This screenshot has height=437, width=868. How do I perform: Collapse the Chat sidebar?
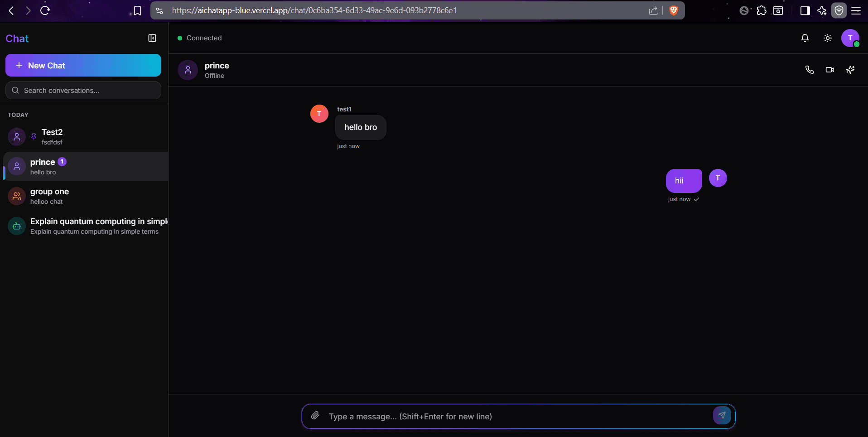click(152, 38)
